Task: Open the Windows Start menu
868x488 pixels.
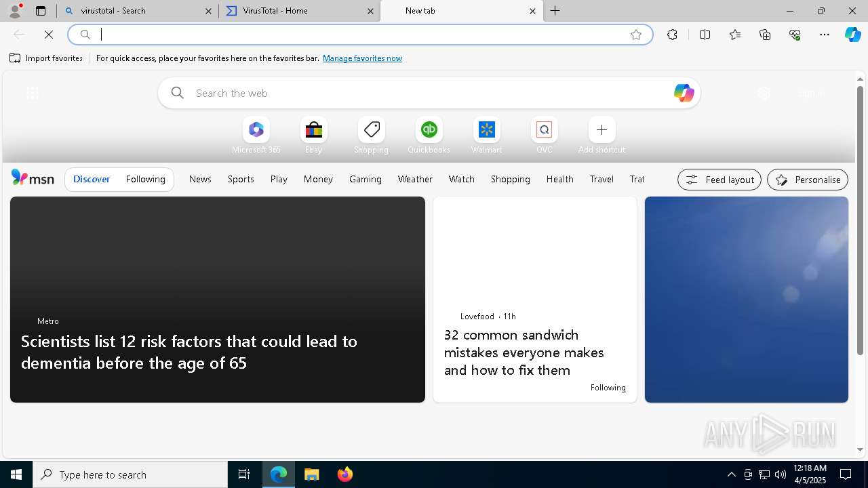Action: [x=16, y=474]
